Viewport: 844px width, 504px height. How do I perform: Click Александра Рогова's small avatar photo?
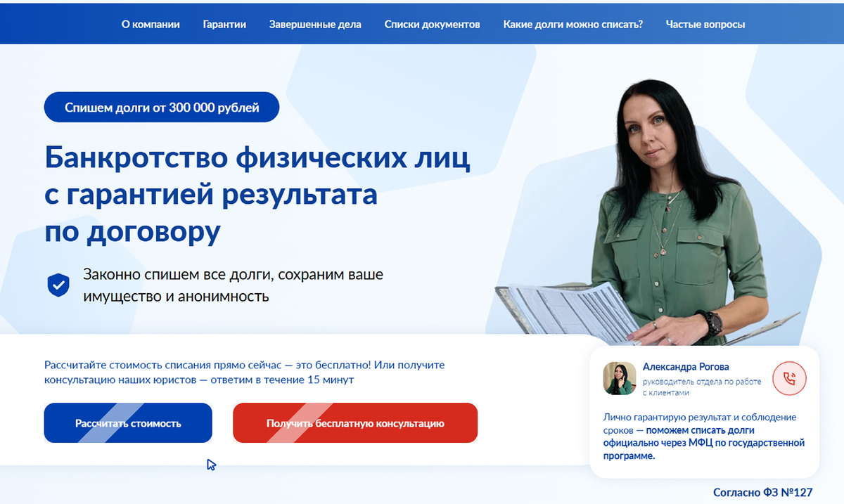pyautogui.click(x=620, y=378)
